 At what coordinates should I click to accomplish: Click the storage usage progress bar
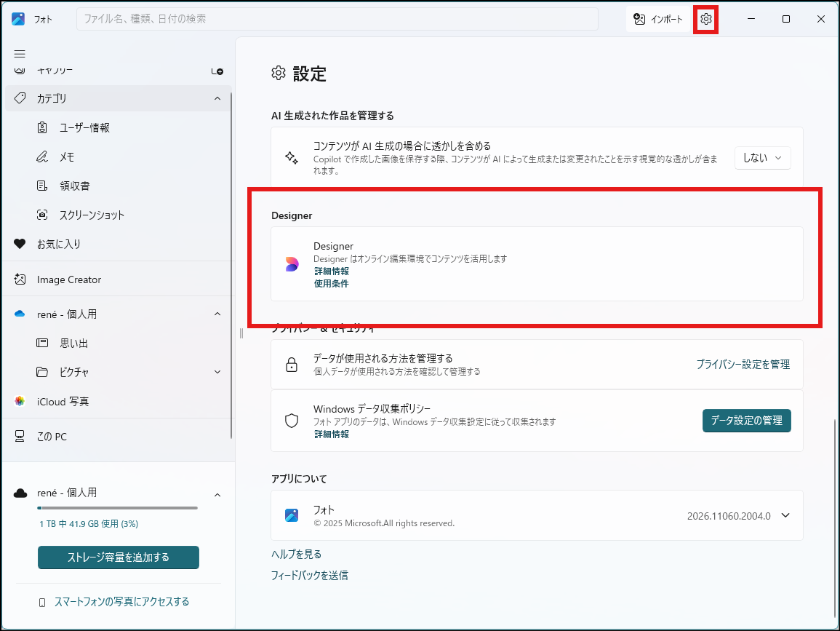(x=117, y=508)
